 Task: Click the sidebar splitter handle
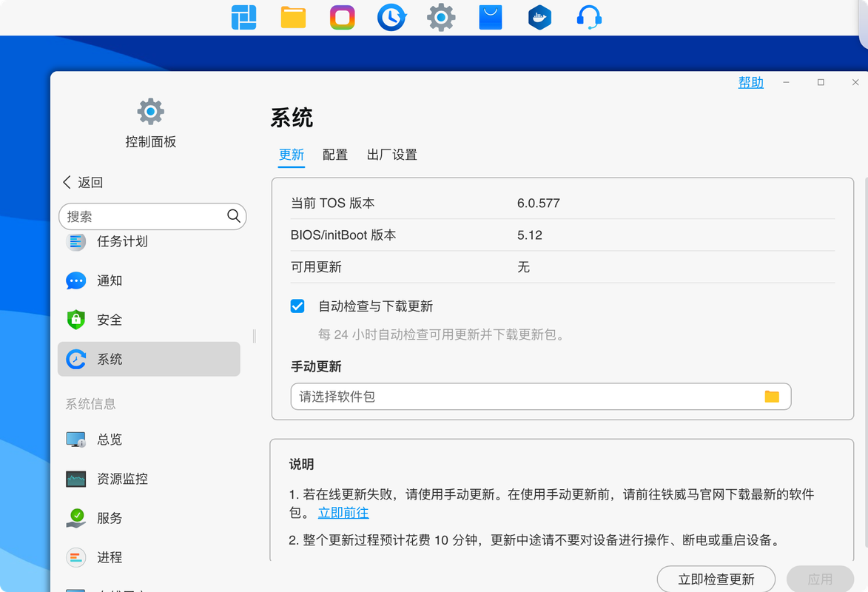254,336
